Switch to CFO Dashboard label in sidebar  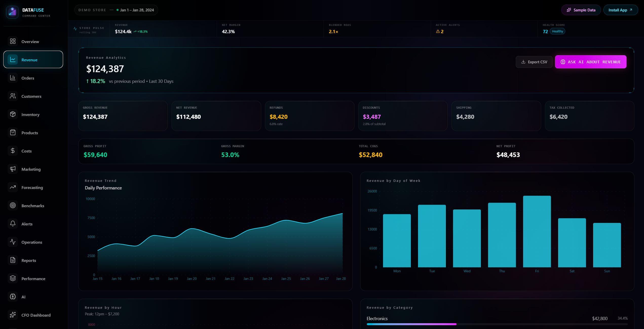(36, 315)
